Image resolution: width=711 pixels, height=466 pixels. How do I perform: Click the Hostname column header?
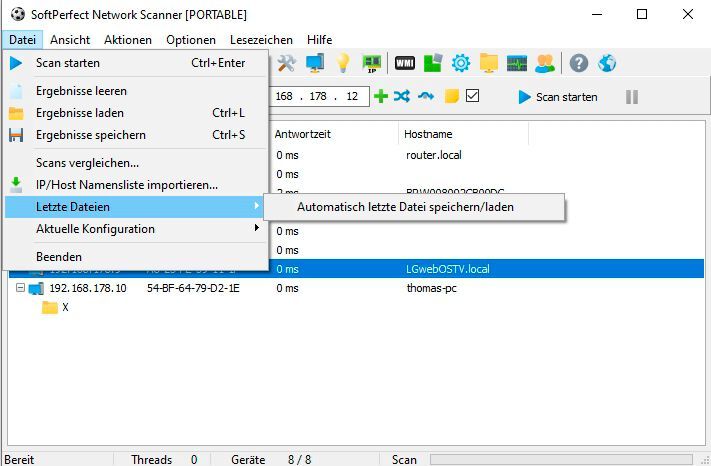point(463,134)
